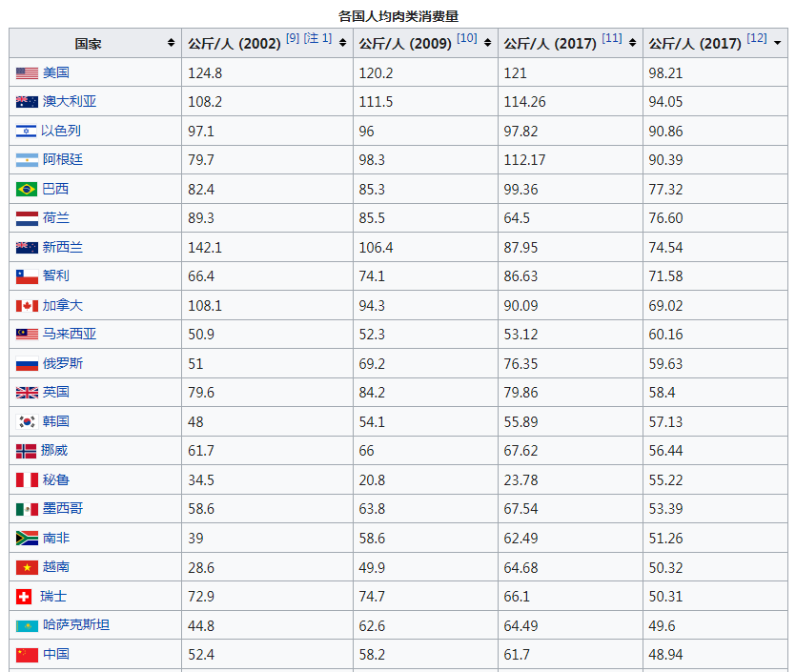Open the 英国 country link
Screen dimensions: 796x672
[56, 392]
